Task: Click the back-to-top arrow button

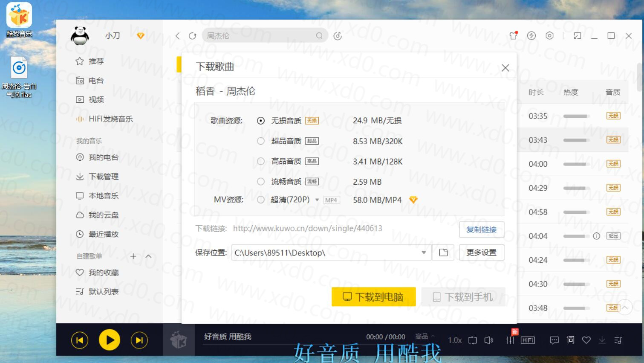Action: coord(624,308)
